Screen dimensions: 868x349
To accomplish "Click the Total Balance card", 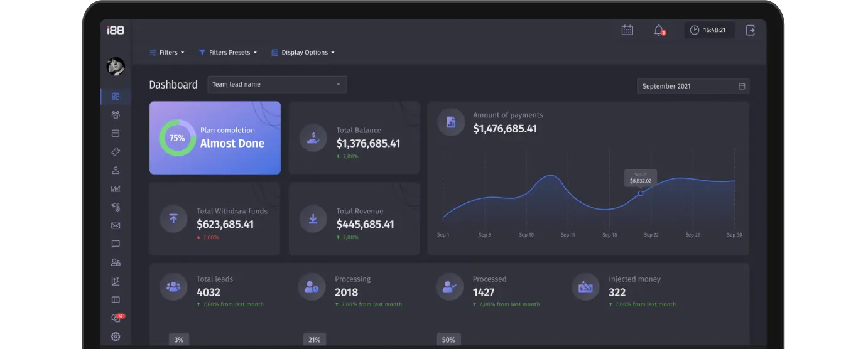I will pos(354,138).
